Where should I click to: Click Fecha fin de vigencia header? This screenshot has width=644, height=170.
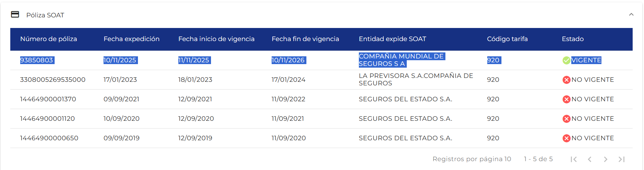pyautogui.click(x=305, y=39)
